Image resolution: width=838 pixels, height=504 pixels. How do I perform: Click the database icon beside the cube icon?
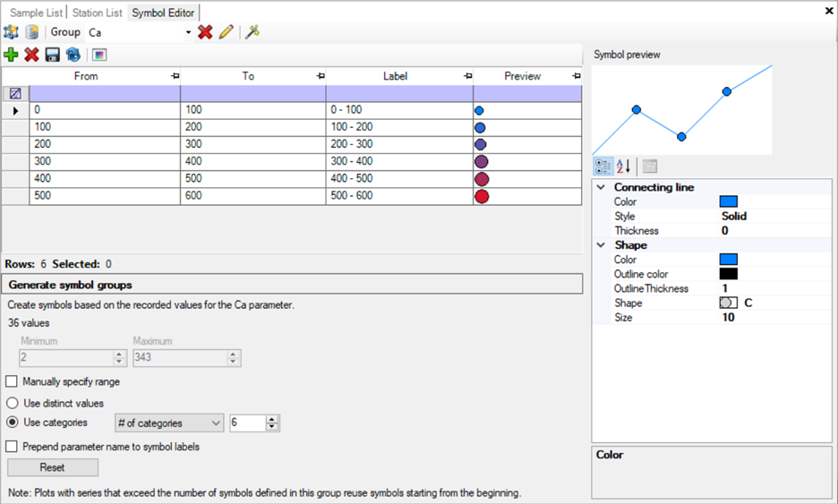click(x=32, y=32)
